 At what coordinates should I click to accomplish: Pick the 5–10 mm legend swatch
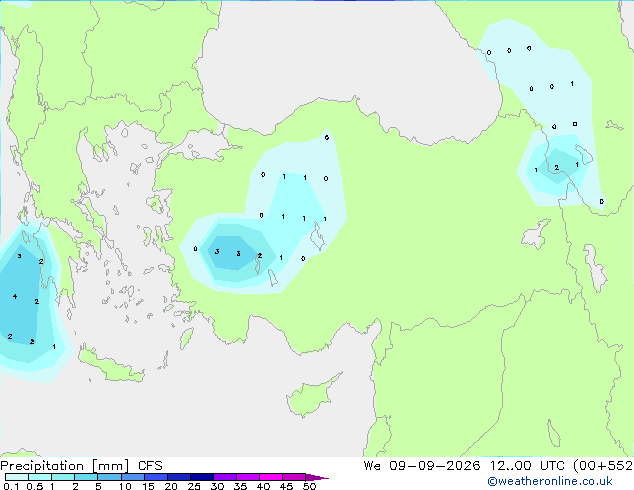(109, 477)
